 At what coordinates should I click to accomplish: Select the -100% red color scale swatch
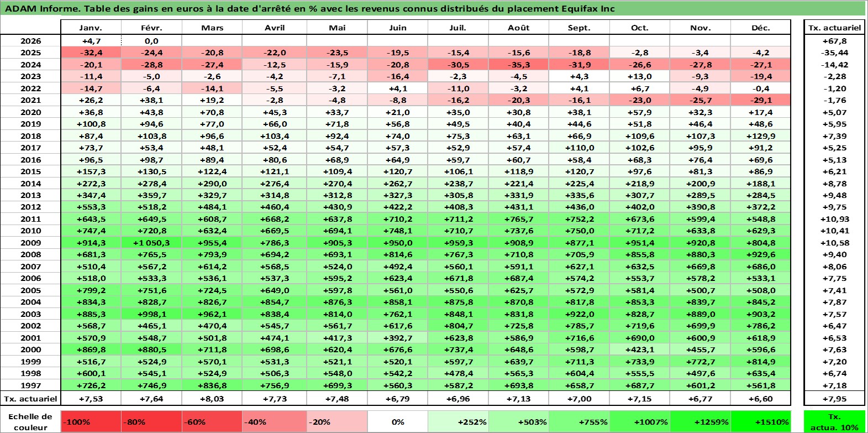click(x=91, y=422)
